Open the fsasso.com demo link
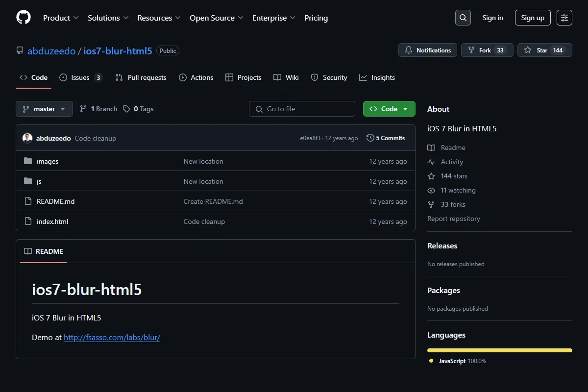The height and width of the screenshot is (392, 588). coord(112,337)
